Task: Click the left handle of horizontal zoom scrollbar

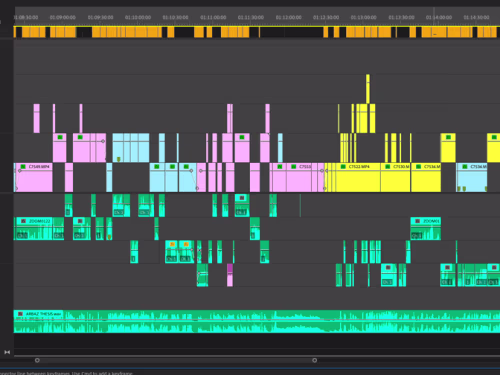Action: pos(37,360)
